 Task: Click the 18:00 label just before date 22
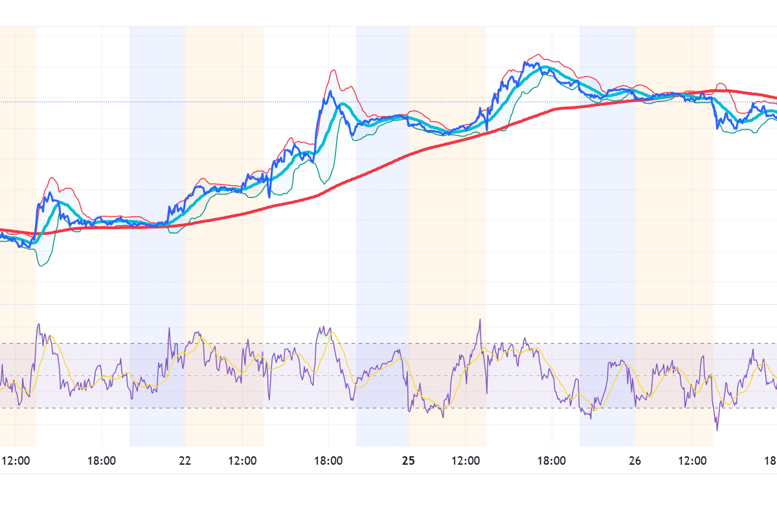[x=102, y=461]
